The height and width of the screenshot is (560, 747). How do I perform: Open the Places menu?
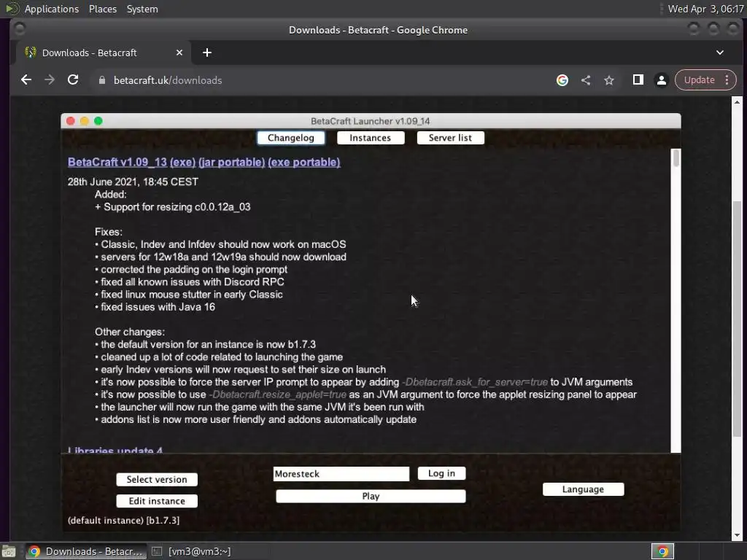coord(102,9)
